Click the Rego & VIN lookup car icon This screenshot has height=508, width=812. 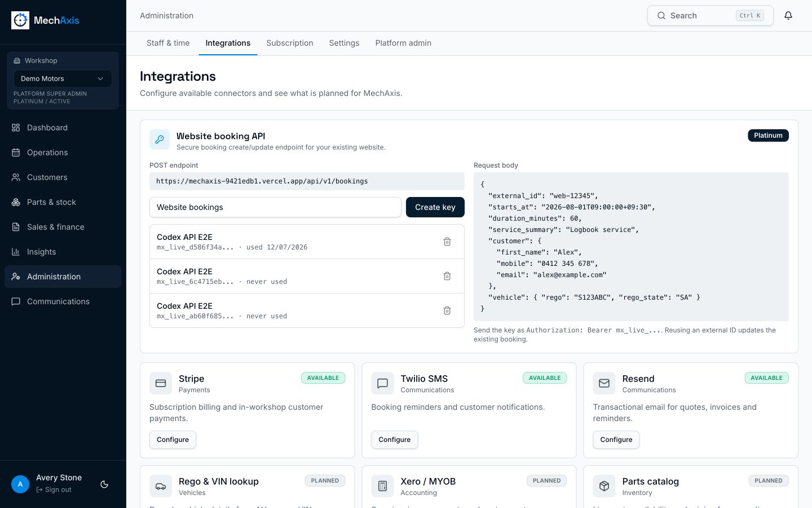click(x=161, y=486)
